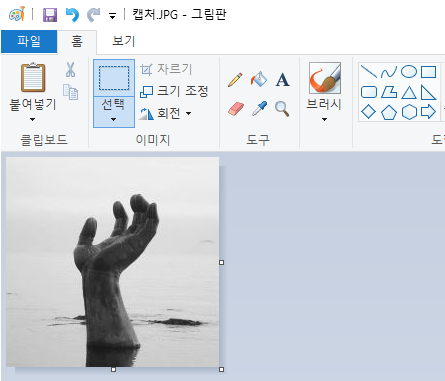
Task: Save the file with floppy disk icon
Action: click(x=50, y=15)
